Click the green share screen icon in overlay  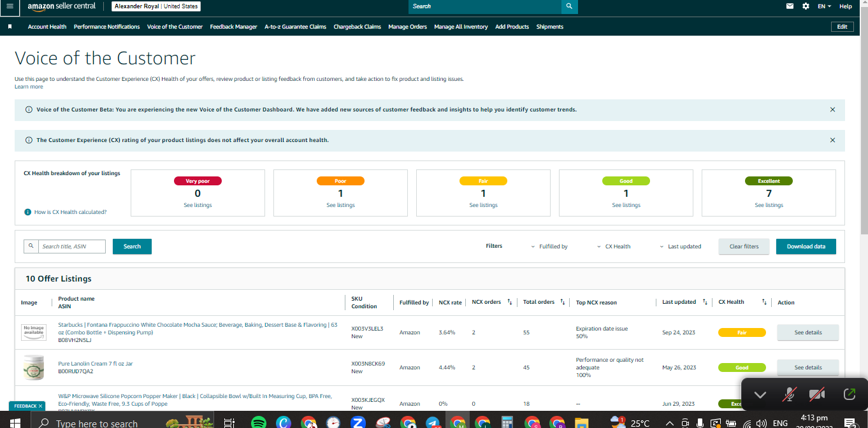(x=849, y=395)
